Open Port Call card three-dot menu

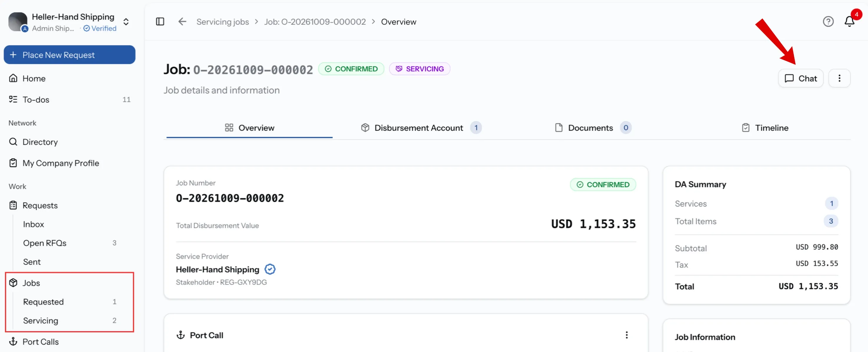pyautogui.click(x=626, y=335)
